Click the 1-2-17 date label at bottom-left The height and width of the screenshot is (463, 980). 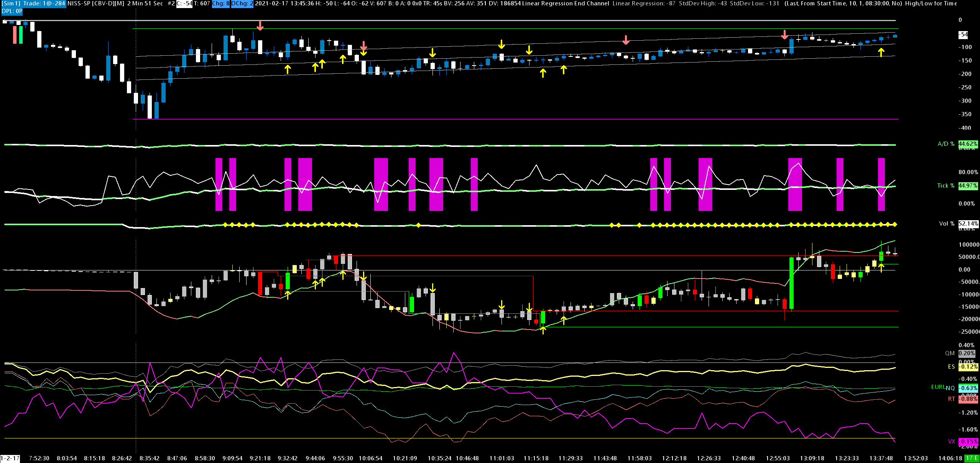coord(10,458)
